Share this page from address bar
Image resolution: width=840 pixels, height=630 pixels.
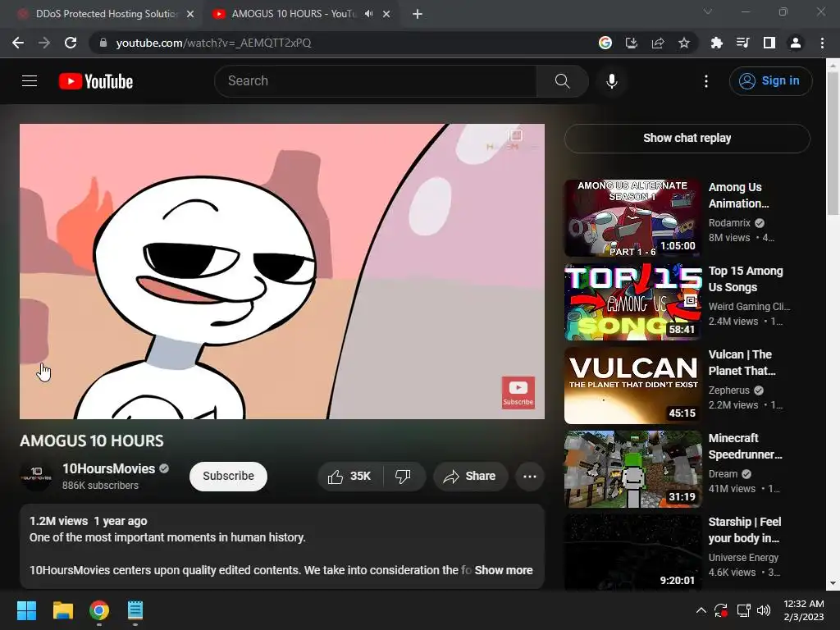[x=658, y=43]
